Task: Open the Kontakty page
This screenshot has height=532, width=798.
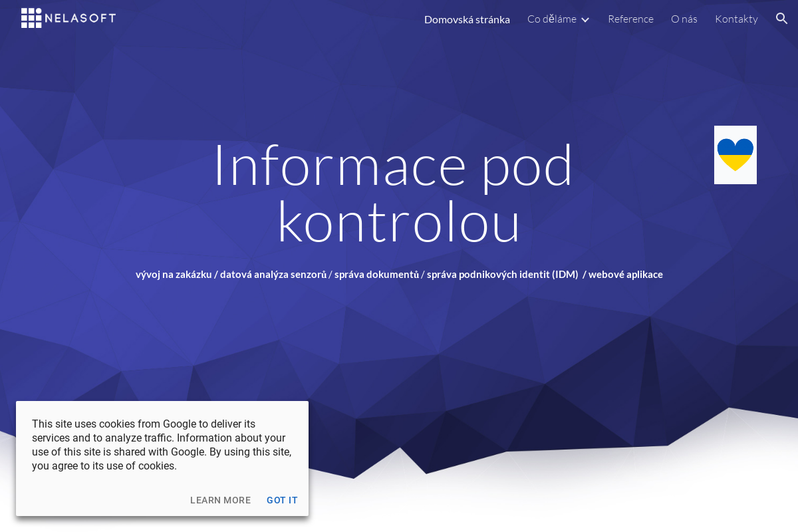Action: pos(736,19)
